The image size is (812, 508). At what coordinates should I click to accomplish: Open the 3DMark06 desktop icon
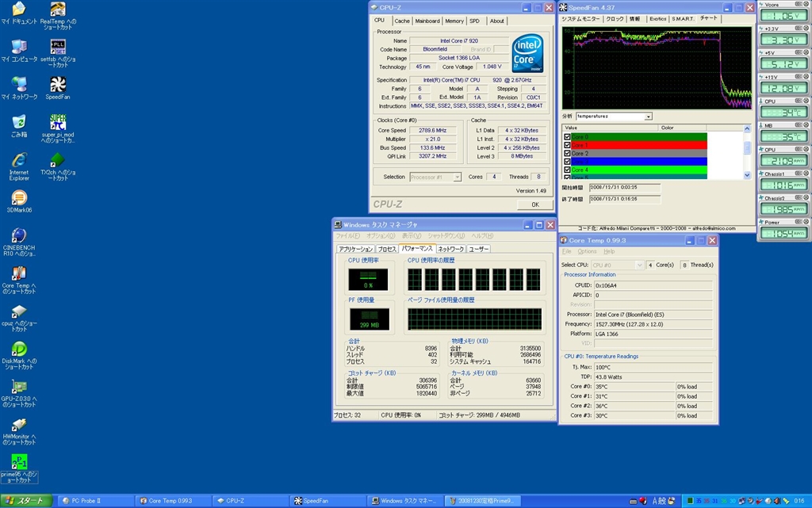pos(19,199)
